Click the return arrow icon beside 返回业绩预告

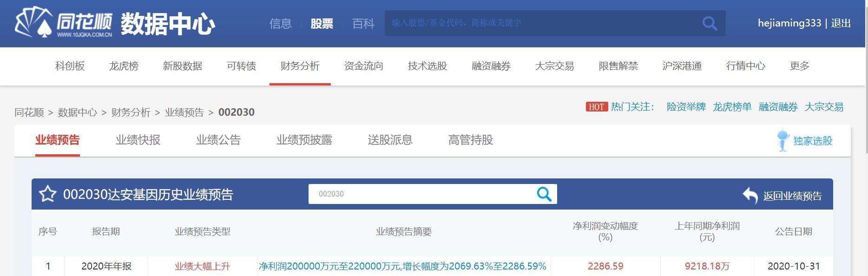pyautogui.click(x=750, y=196)
